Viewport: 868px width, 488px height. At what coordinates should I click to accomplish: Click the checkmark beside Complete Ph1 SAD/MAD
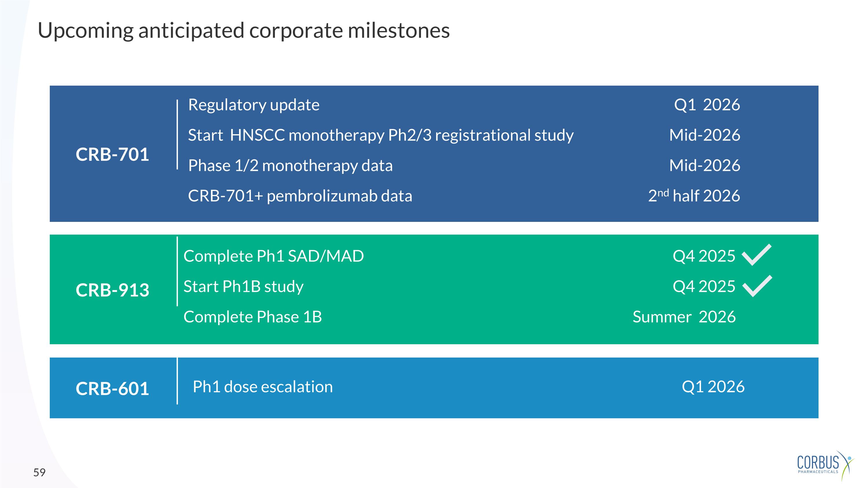pos(756,255)
